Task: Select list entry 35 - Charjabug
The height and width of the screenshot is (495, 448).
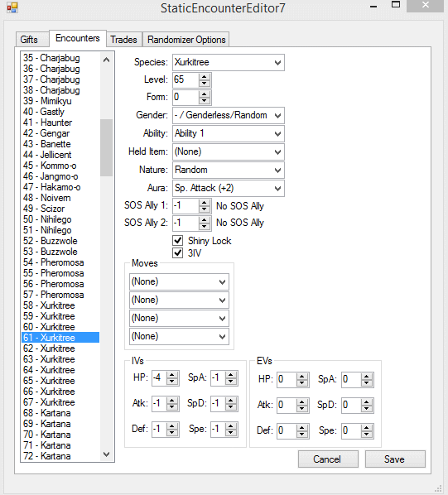Action: point(60,58)
